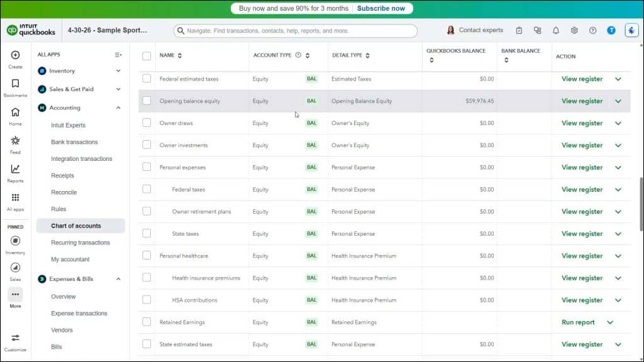
Task: Sort by QuickBooks Balance arrows
Action: coord(431,60)
